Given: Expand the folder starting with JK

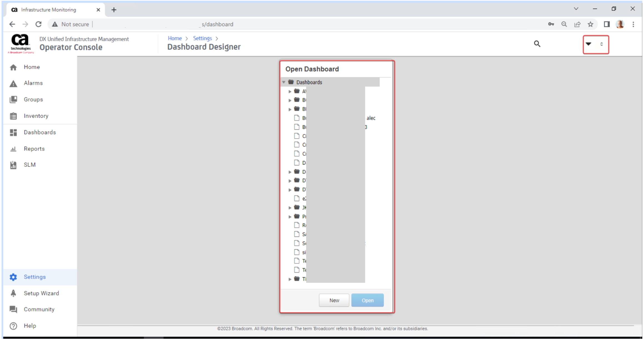Looking at the screenshot, I should point(290,208).
